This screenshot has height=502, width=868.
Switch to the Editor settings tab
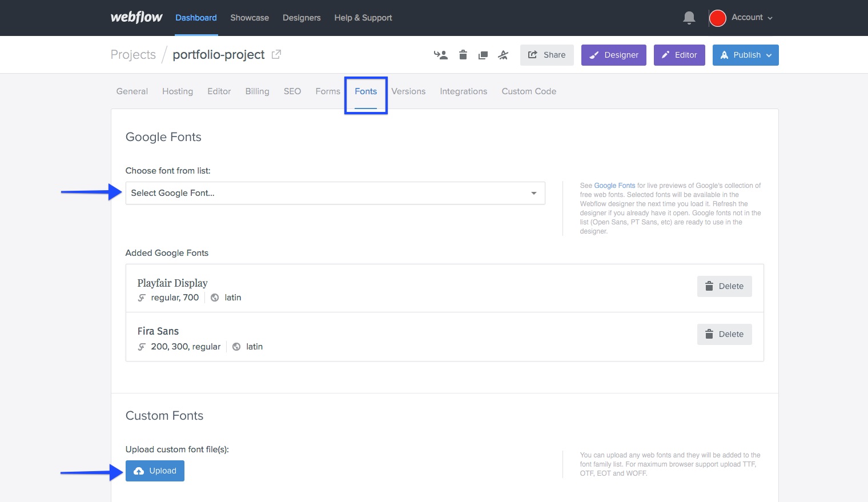(219, 91)
